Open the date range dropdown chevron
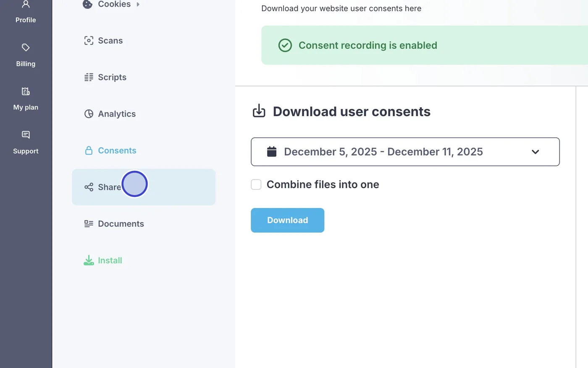The width and height of the screenshot is (588, 368). 535,152
